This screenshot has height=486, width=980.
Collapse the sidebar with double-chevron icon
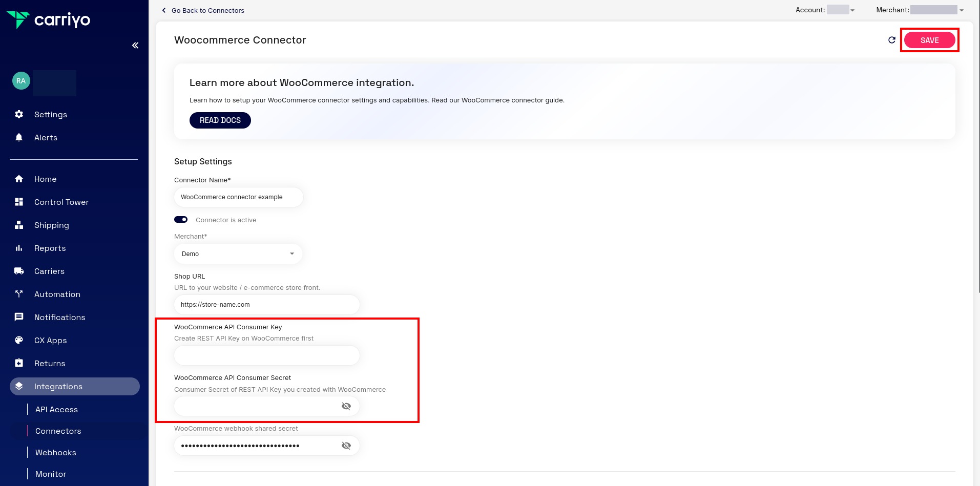[x=135, y=46]
